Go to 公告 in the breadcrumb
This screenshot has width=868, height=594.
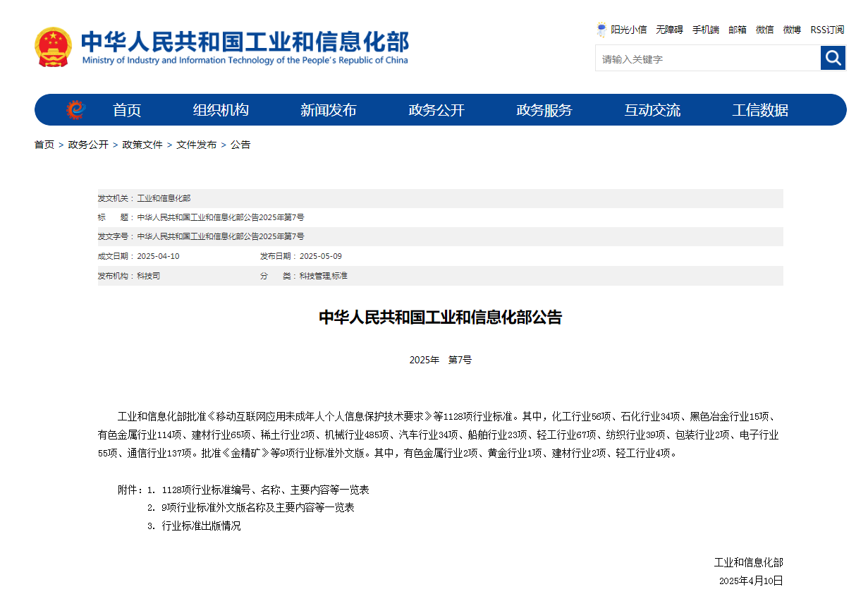click(x=240, y=145)
